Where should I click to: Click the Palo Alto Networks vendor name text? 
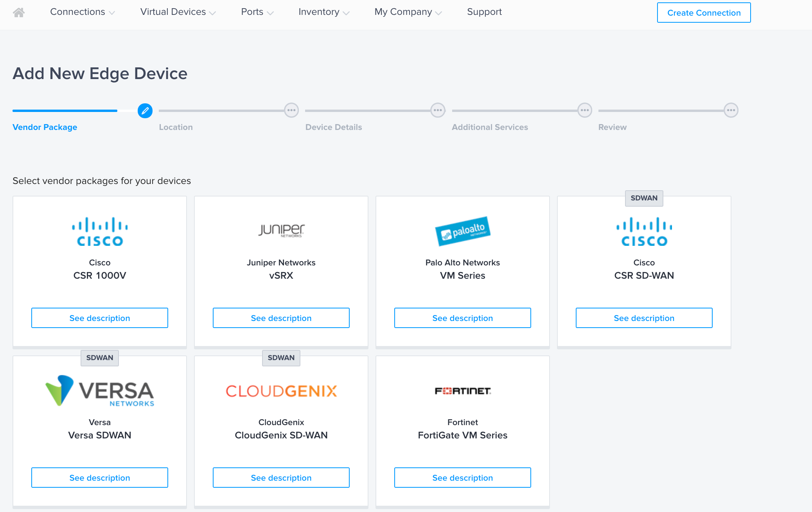click(x=463, y=263)
